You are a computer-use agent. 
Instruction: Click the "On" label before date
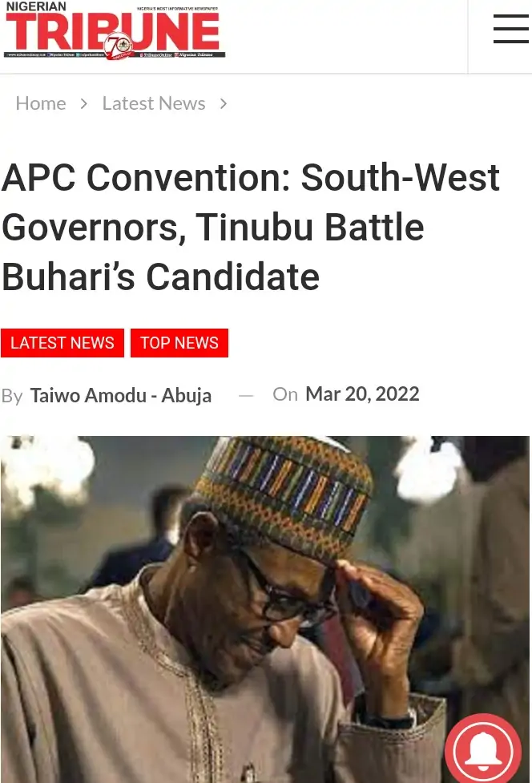284,394
